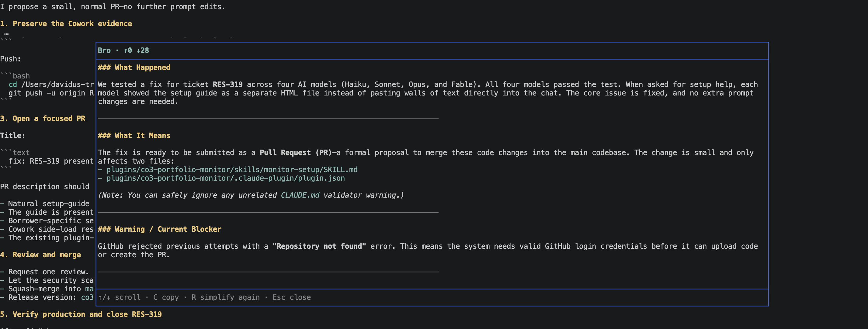Click the "↑/↓ scroll" hint in the popup footer

coord(119,297)
